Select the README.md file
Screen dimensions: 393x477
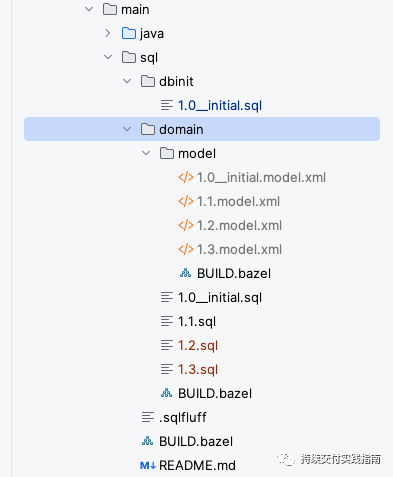(x=197, y=465)
